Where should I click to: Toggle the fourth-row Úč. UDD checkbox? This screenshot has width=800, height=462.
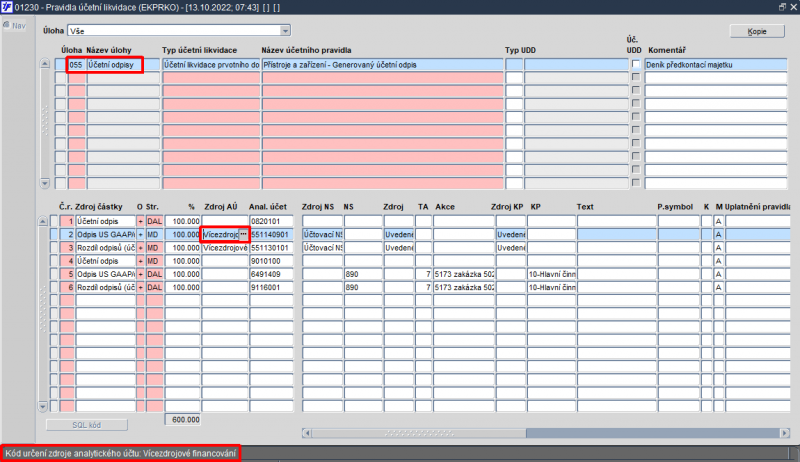tap(636, 104)
